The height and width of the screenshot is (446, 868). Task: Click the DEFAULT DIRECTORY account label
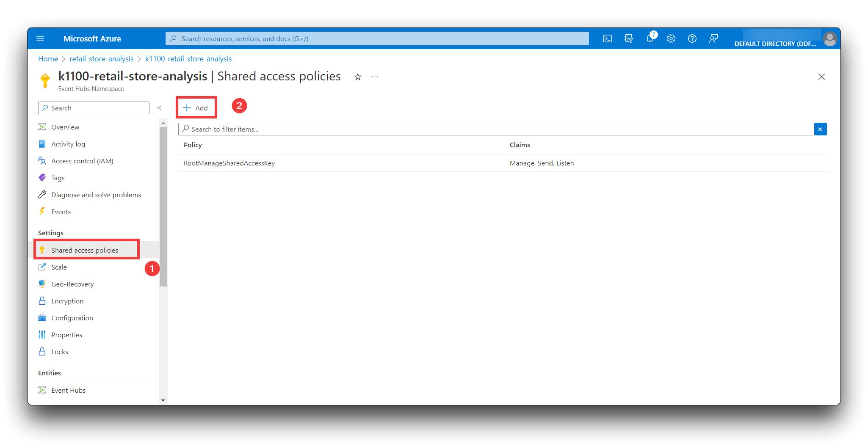point(775,44)
